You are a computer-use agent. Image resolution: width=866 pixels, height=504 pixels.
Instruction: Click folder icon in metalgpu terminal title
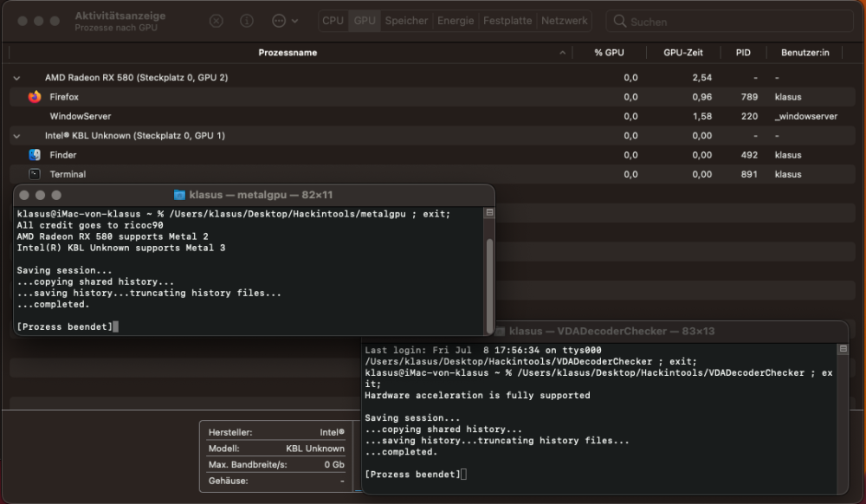coord(179,195)
